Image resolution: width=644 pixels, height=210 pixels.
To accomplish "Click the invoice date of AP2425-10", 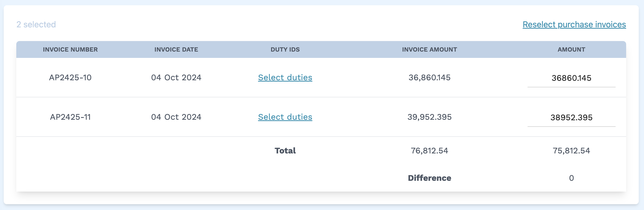I will click(x=176, y=78).
